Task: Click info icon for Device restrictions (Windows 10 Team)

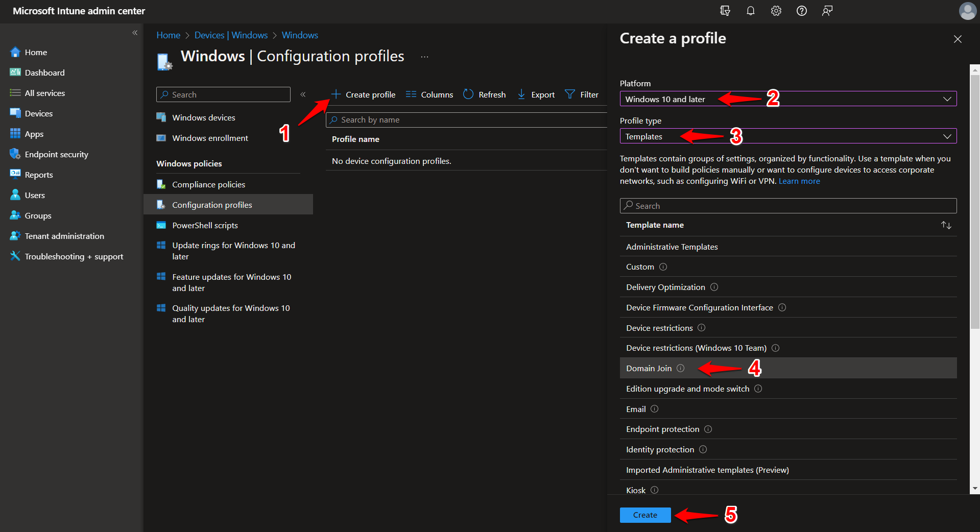Action: click(x=775, y=348)
